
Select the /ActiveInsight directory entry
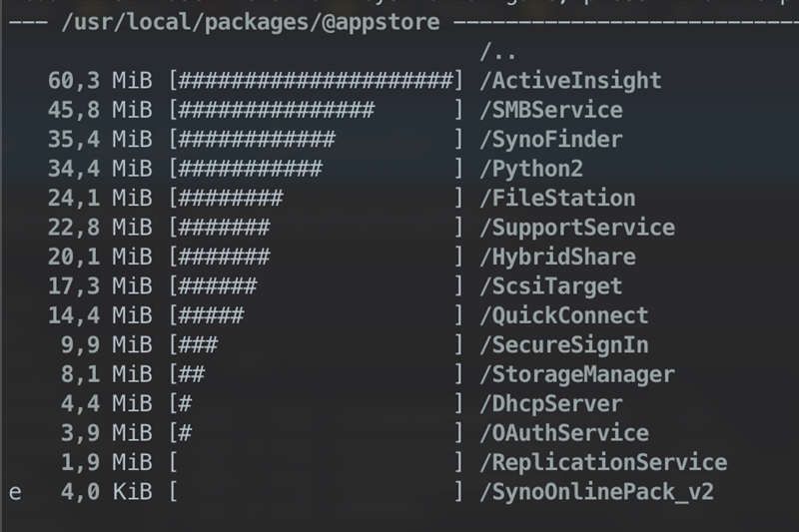pos(570,81)
